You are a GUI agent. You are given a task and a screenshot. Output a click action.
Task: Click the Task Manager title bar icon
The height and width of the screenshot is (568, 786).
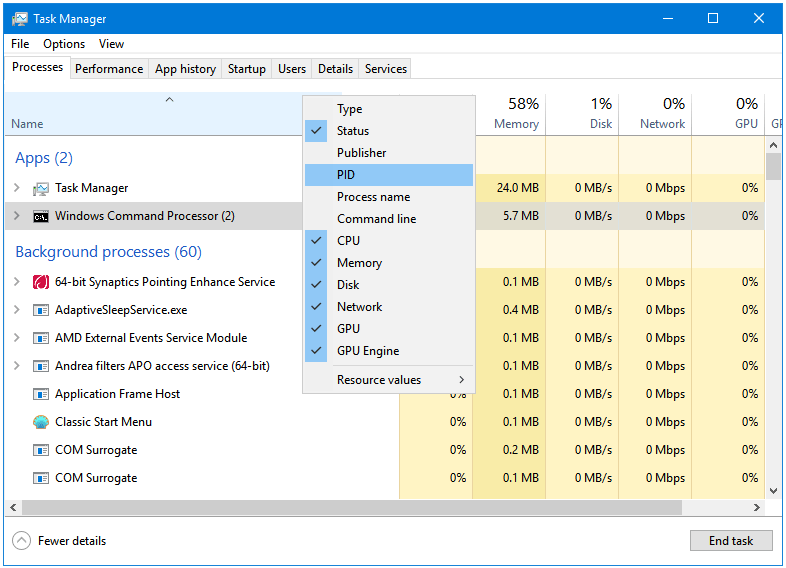(x=20, y=19)
